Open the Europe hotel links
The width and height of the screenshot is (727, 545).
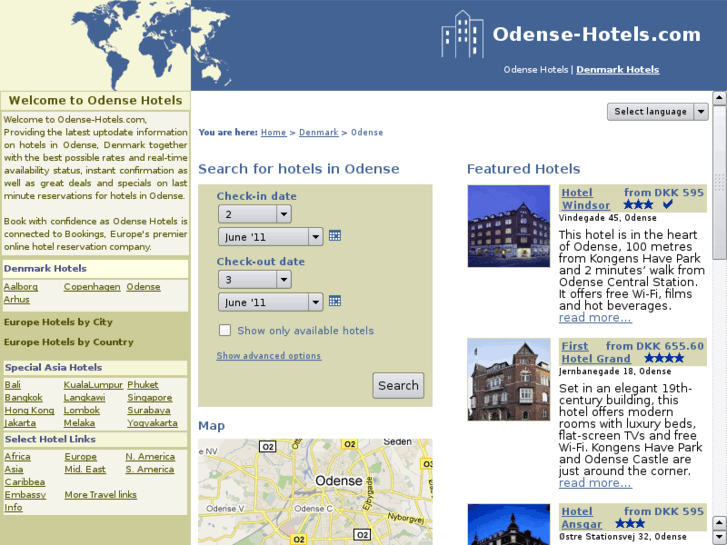coord(81,456)
